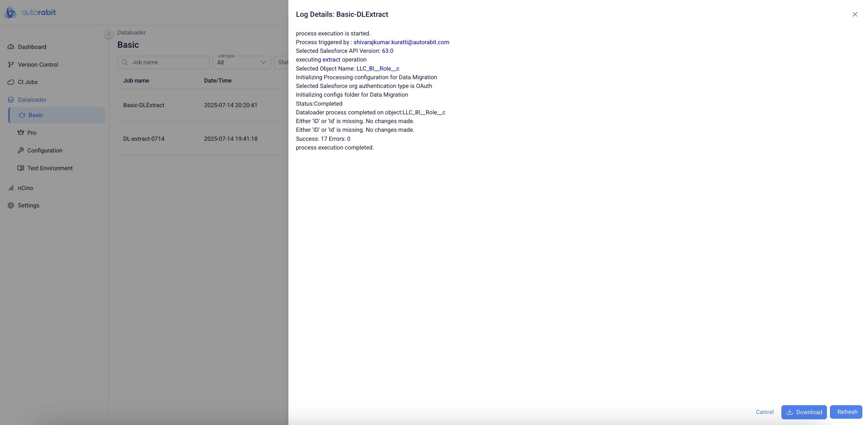
Task: Select the DL-extract-0714 job row
Action: pyautogui.click(x=144, y=139)
